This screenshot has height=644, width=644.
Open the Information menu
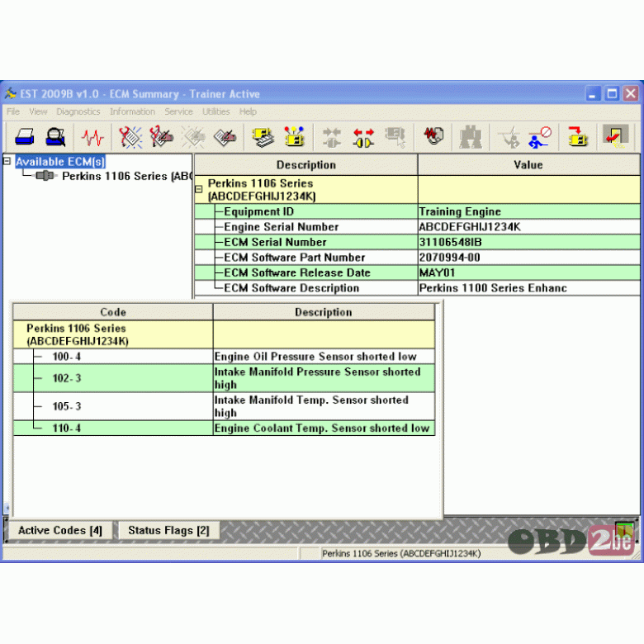(x=132, y=111)
